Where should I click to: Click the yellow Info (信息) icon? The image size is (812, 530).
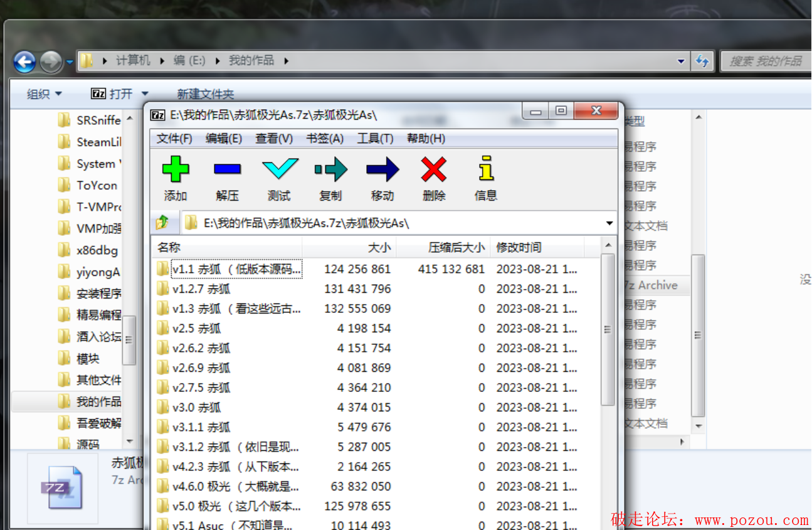486,169
